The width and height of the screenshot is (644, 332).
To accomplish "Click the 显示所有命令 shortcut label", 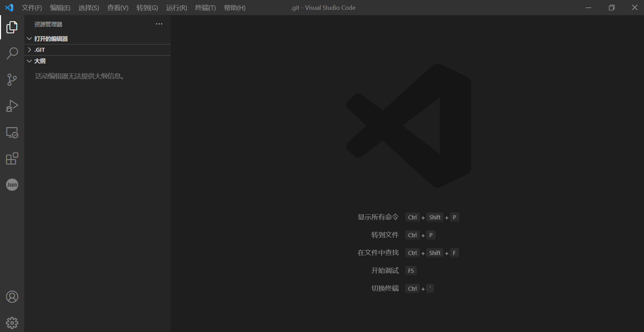I will pos(378,217).
